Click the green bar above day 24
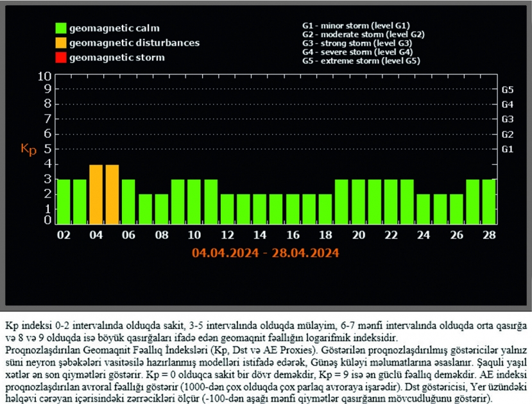The width and height of the screenshot is (532, 404). click(424, 209)
